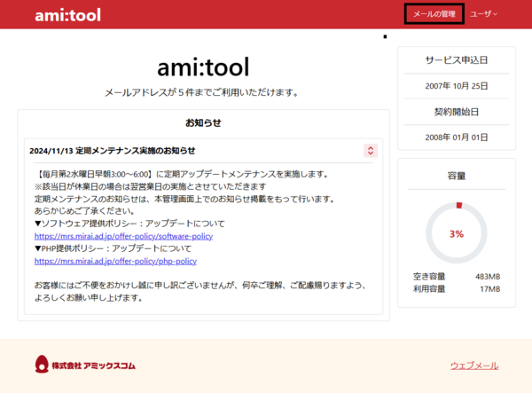
Task: Open the php-policy link
Action: pyautogui.click(x=115, y=262)
